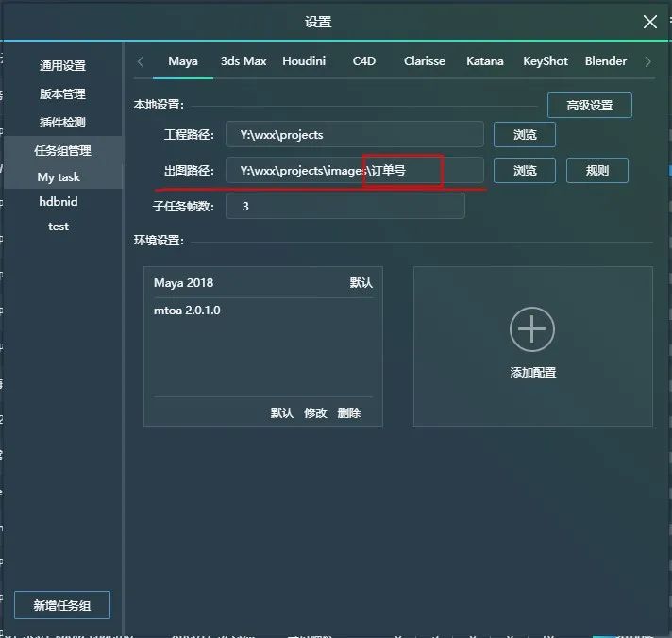The height and width of the screenshot is (638, 672).
Task: Close the settings dialog with X
Action: [x=649, y=22]
